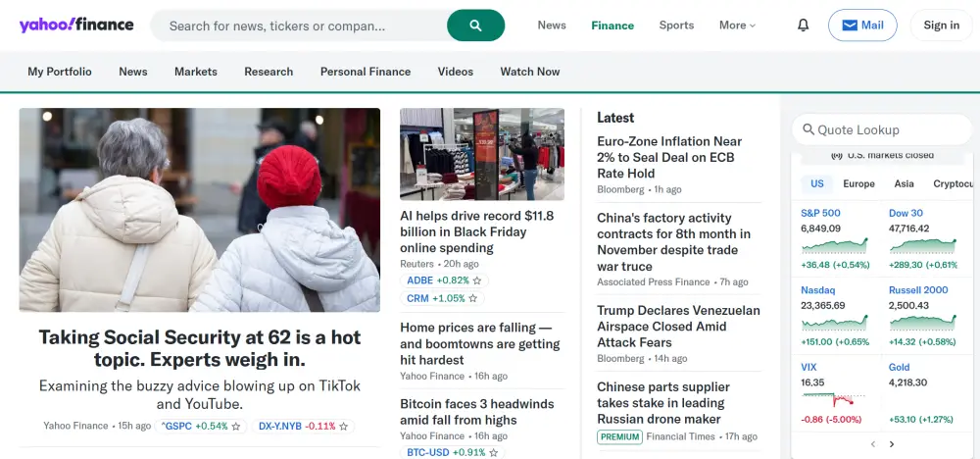Open the Markets menu
Screen dimensions: 980x459
[196, 72]
